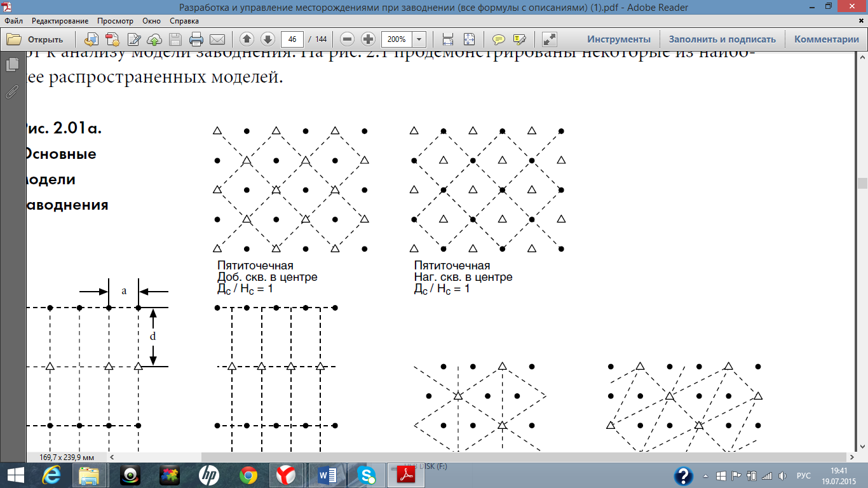Viewport: 868px width, 488px height.
Task: Click the Adobe Reader taskbar button
Action: click(405, 475)
